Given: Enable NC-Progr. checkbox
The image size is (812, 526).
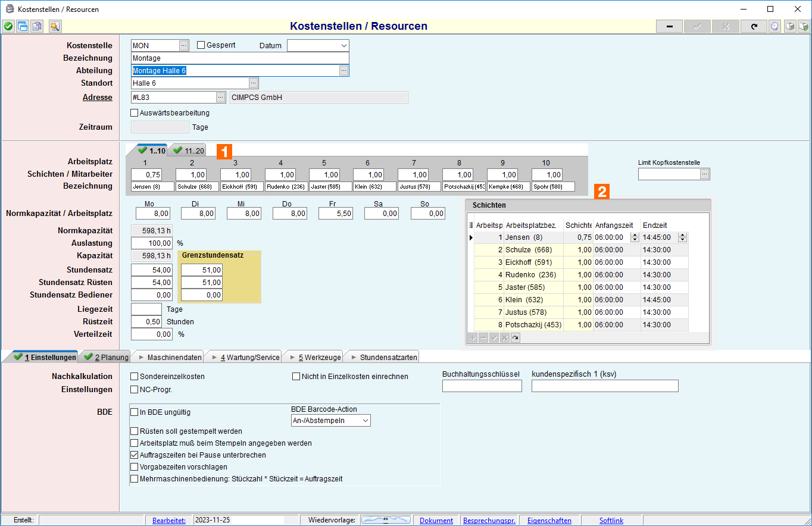Looking at the screenshot, I should tap(134, 389).
